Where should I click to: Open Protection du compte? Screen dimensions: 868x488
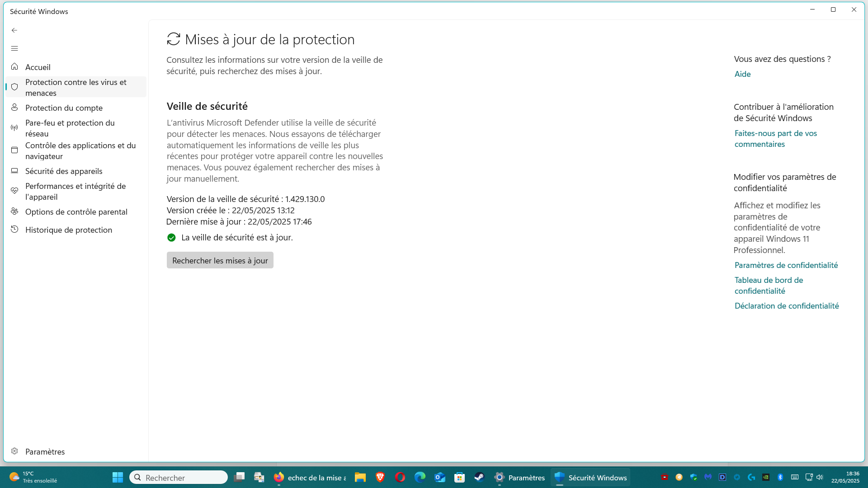click(76, 108)
